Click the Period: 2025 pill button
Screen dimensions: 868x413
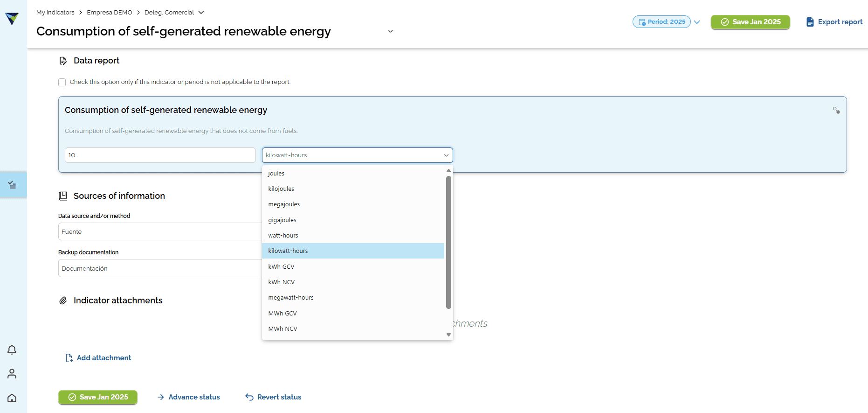click(x=661, y=22)
